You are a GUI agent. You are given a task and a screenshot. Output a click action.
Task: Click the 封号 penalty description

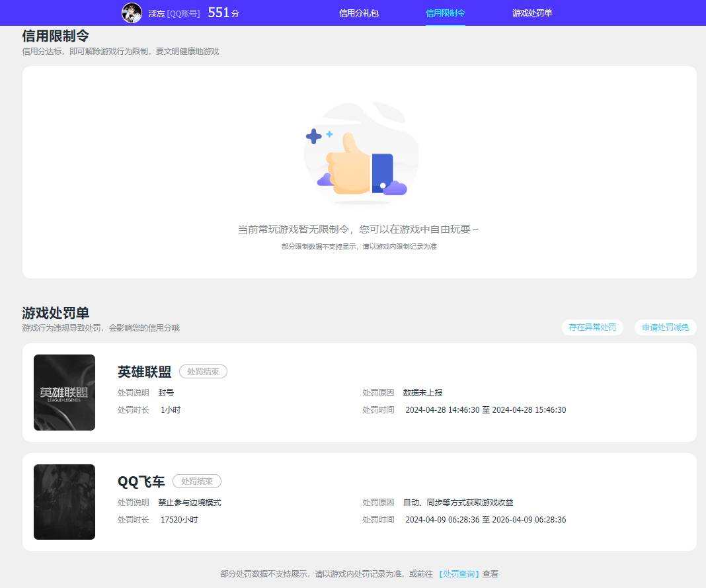pos(166,392)
